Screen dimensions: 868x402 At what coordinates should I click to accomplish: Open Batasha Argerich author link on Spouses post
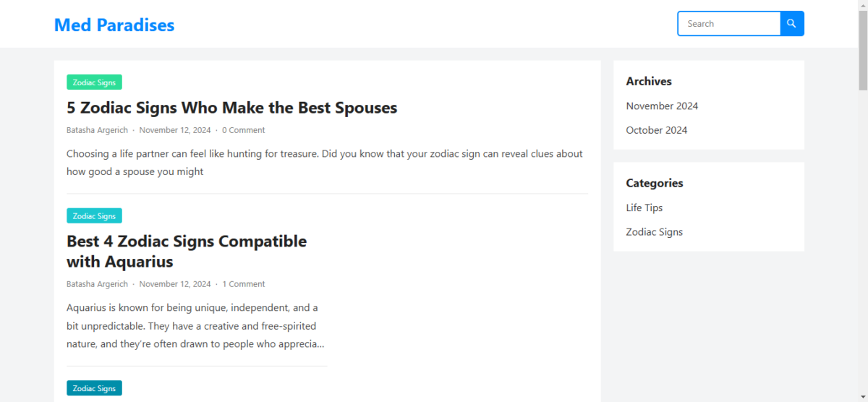pos(97,130)
